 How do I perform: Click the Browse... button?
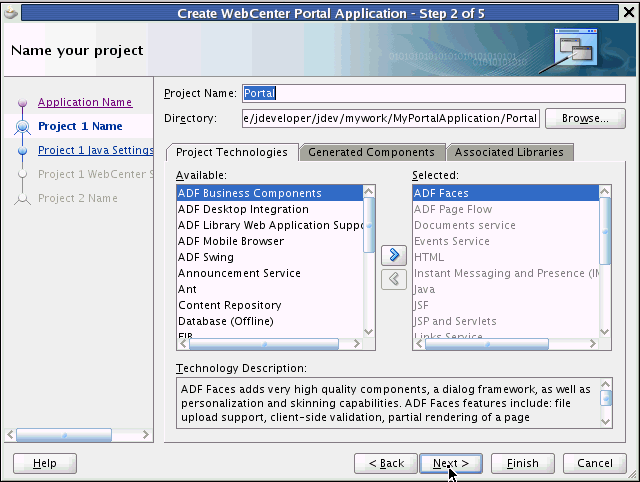point(585,118)
